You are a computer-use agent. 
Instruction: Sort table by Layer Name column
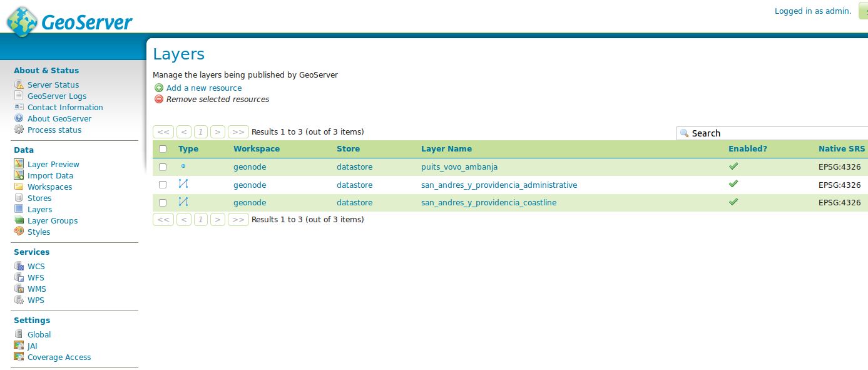click(446, 149)
